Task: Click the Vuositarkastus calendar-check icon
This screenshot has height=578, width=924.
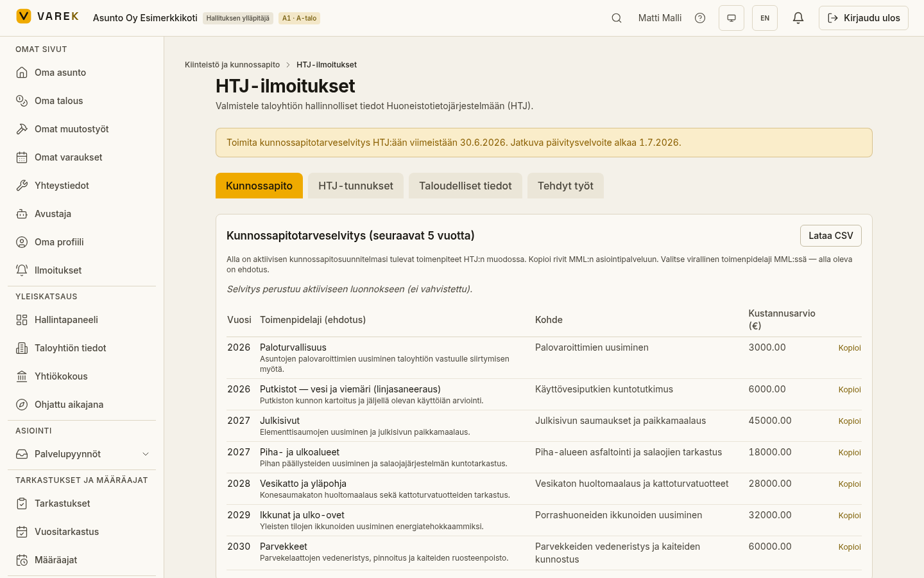Action: 22,532
